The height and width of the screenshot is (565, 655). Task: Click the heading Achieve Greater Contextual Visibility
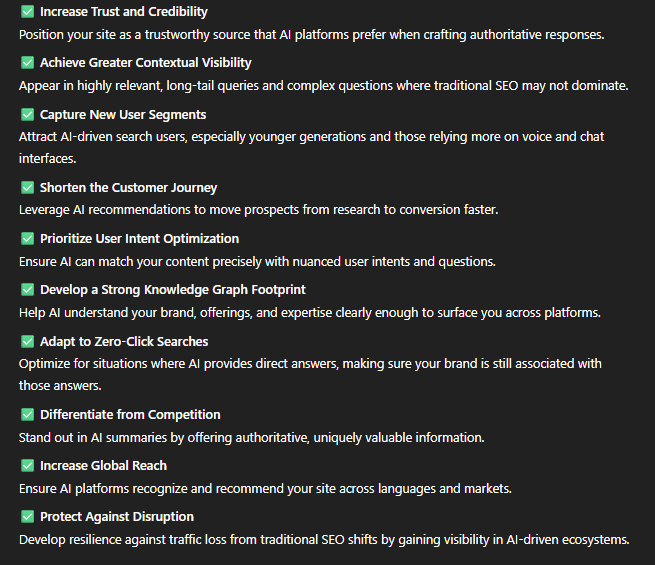(146, 63)
